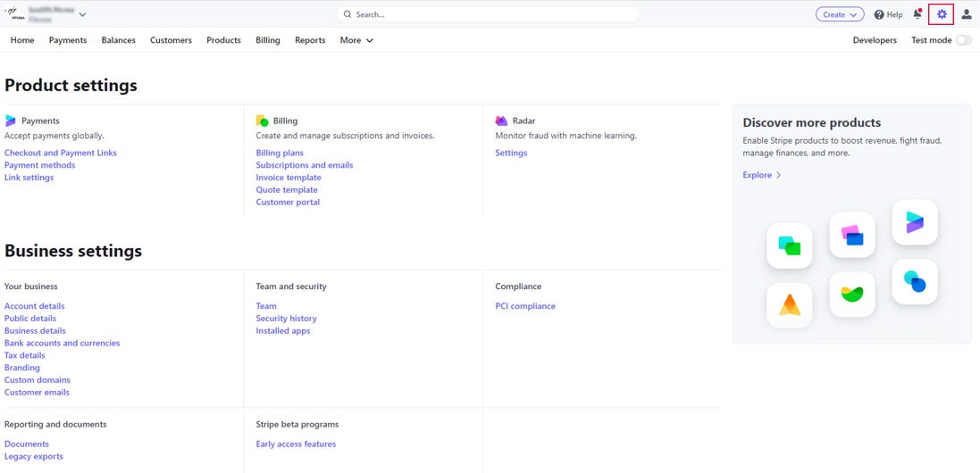Open Early access features link
This screenshot has height=473, width=980.
click(296, 444)
